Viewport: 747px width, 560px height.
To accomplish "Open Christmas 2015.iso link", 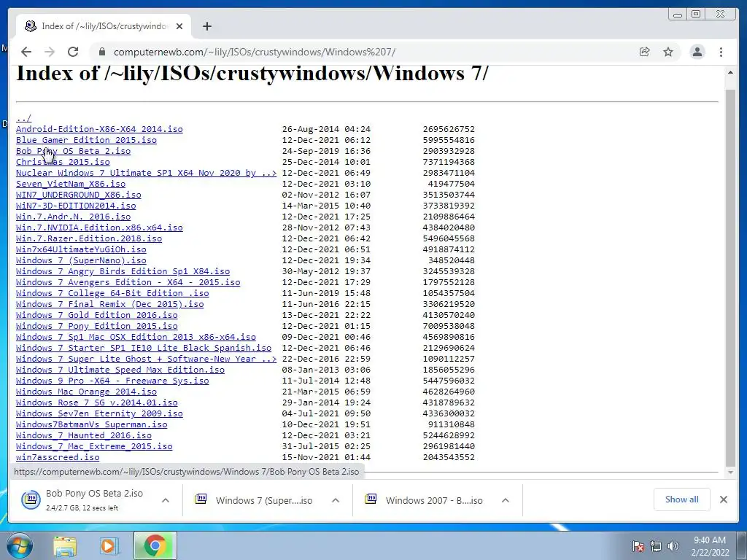I will point(63,162).
